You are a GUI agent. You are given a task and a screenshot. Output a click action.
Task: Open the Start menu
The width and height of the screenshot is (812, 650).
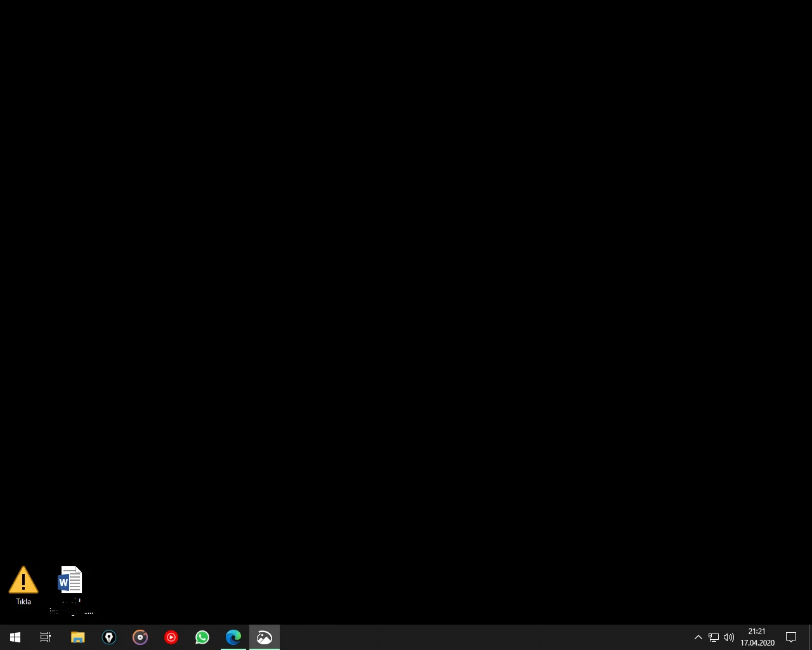pyautogui.click(x=15, y=637)
